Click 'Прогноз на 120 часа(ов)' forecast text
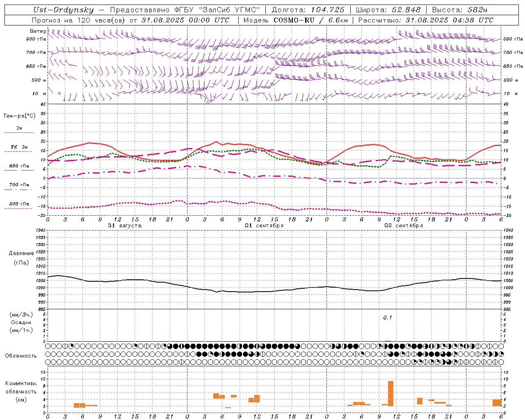Viewport: 525px width, 420px height. pos(79,20)
